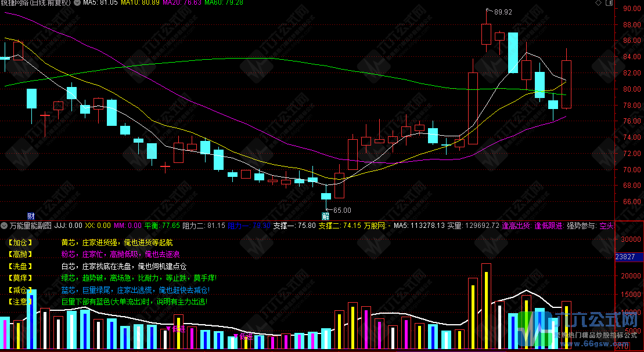Image resolution: width=644 pixels, height=352 pixels.
Task: Click the panel toggle icon beside the diamond
Action: pyautogui.click(x=610, y=3)
